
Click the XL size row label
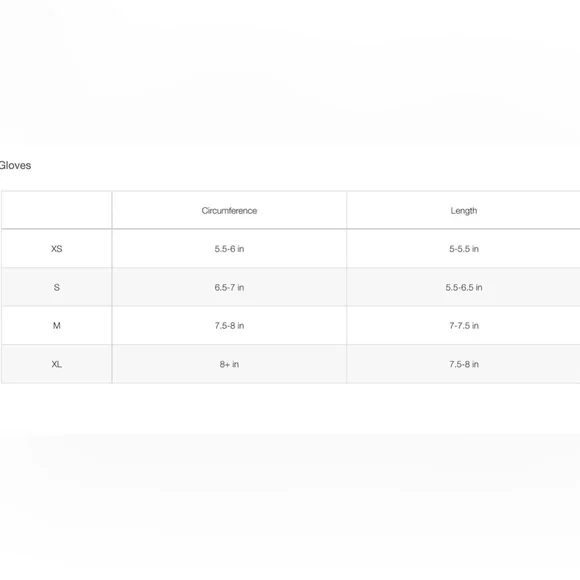click(x=57, y=364)
